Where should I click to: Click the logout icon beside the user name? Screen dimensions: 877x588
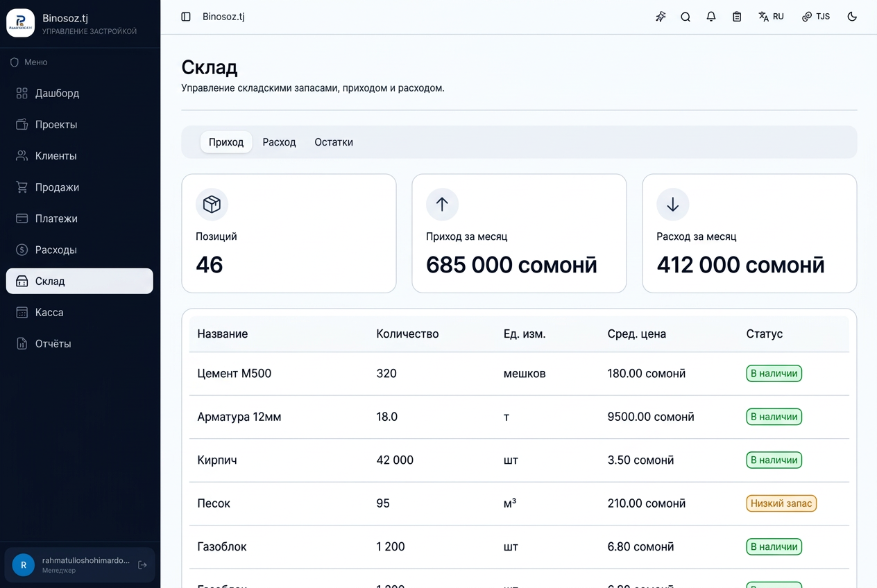(142, 565)
